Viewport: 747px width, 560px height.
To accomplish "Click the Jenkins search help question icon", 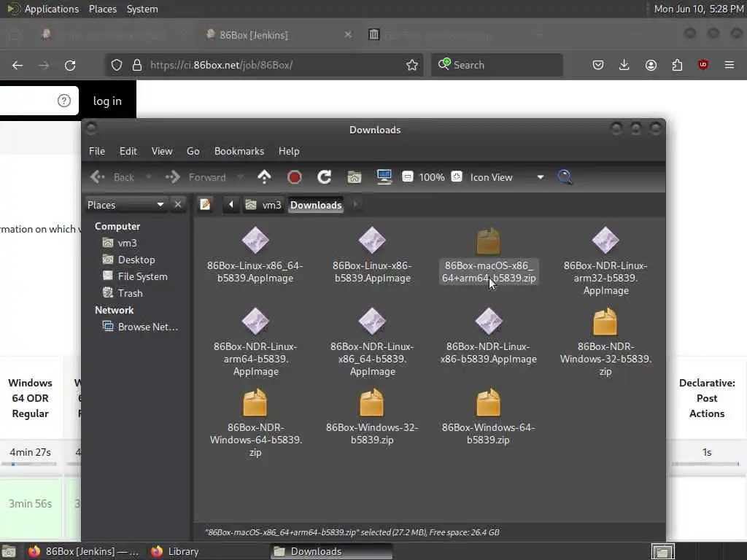I will click(64, 101).
